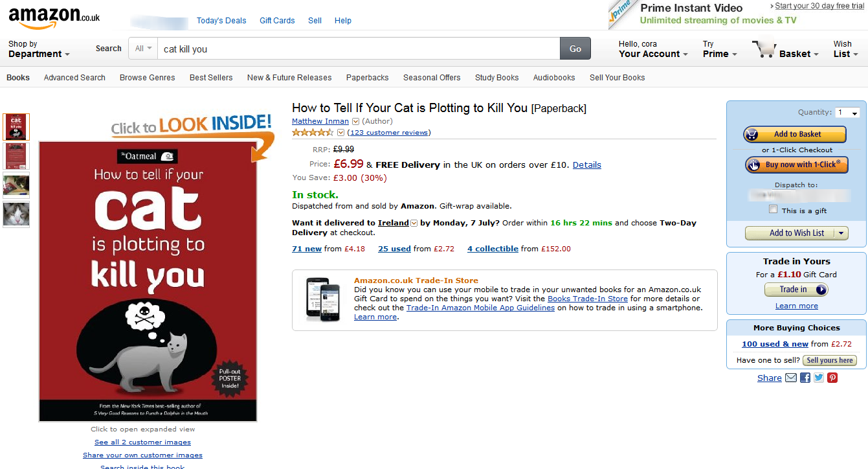Go to Amazon.co.uk home logo
868x469 pixels.
pyautogui.click(x=54, y=17)
